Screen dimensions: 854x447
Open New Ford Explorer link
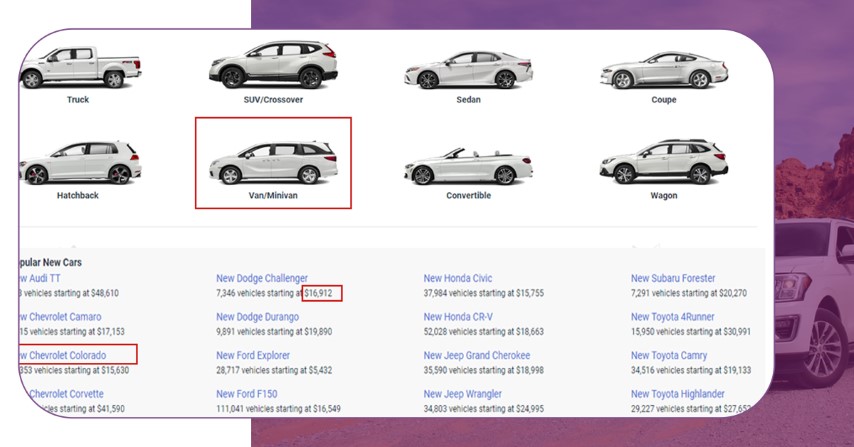tap(253, 356)
